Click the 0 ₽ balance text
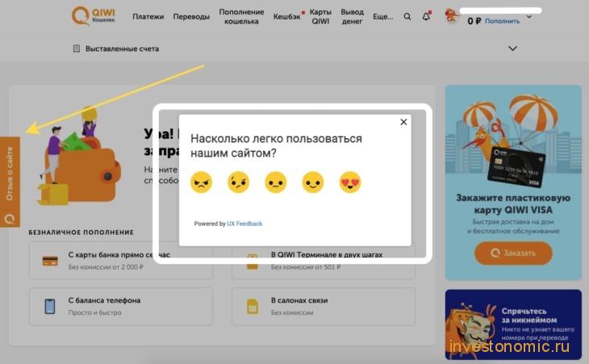 [474, 21]
